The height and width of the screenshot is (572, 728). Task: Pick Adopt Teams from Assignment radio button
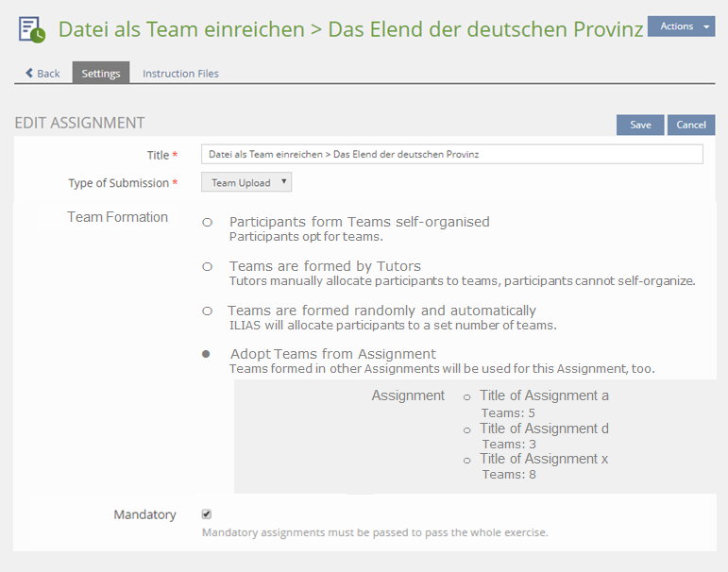(x=207, y=354)
